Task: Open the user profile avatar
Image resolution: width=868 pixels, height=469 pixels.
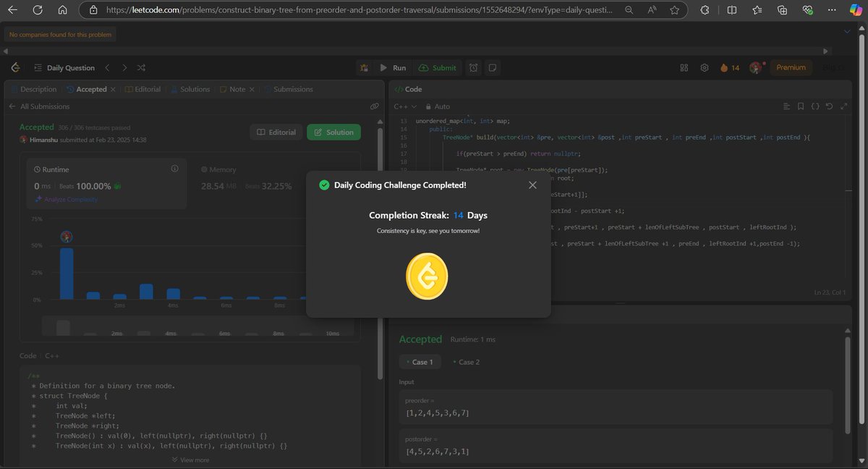Action: [756, 67]
